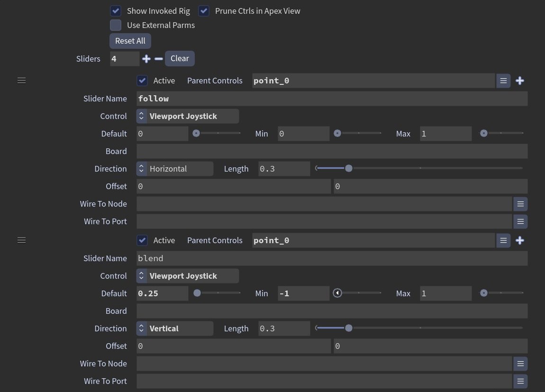Edit follow slider's first Offset field
The width and height of the screenshot is (545, 392).
(x=234, y=186)
